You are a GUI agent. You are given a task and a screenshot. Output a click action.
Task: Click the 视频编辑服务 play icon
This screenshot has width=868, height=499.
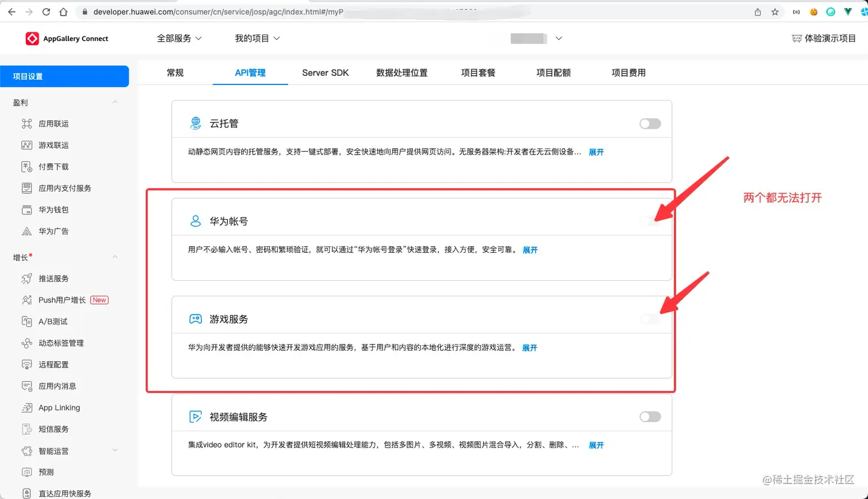pos(195,417)
